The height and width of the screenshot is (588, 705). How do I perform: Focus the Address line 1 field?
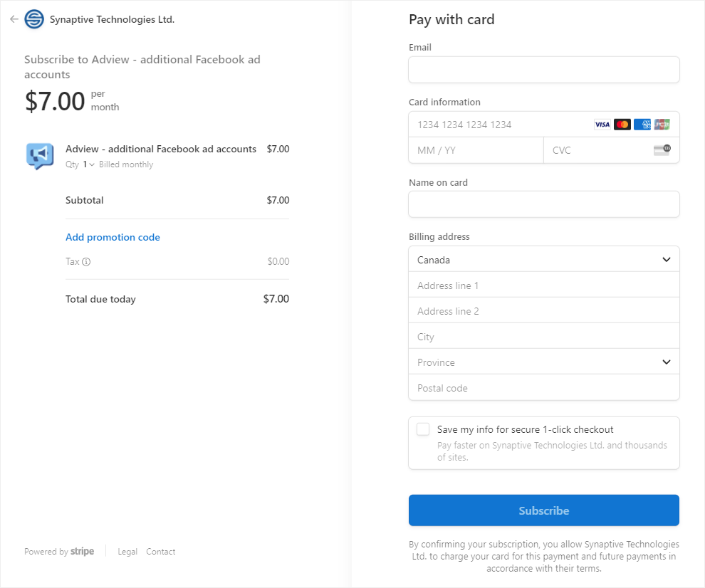click(544, 285)
